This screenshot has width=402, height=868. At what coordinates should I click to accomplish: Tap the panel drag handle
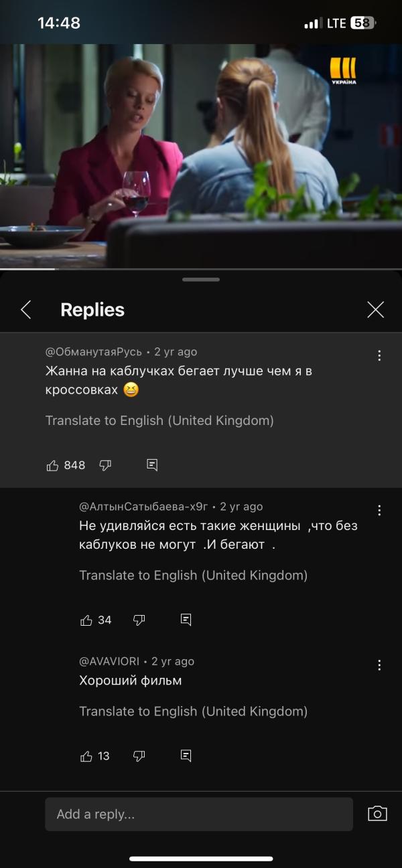201,280
